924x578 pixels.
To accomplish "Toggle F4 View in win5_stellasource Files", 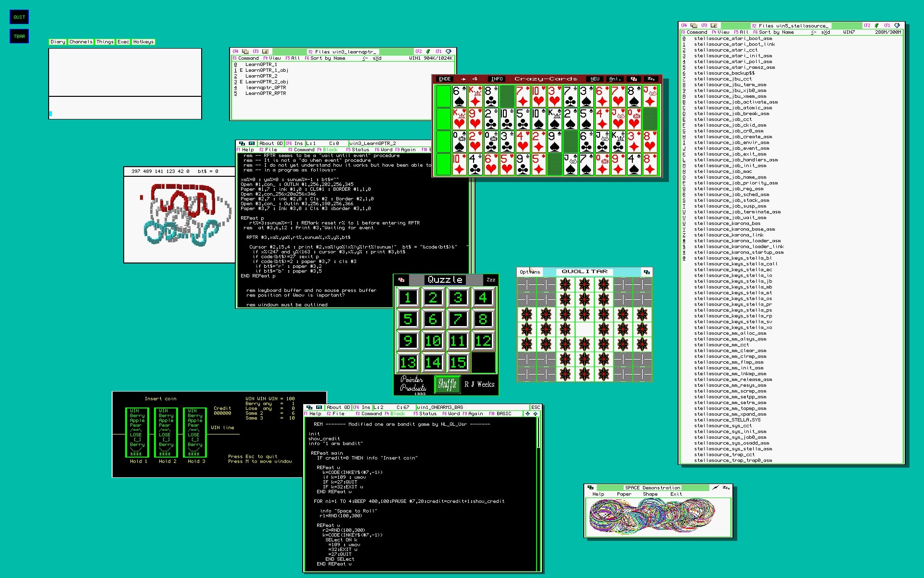I will (x=720, y=32).
